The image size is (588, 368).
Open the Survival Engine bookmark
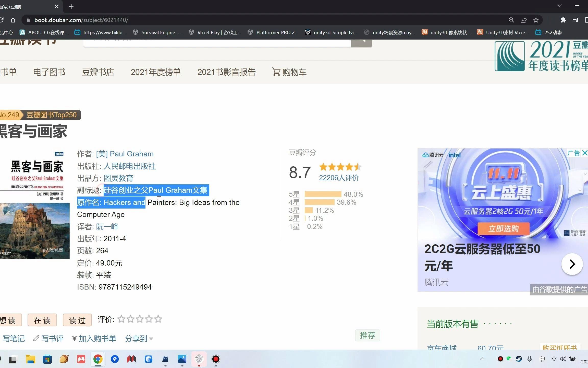(157, 32)
